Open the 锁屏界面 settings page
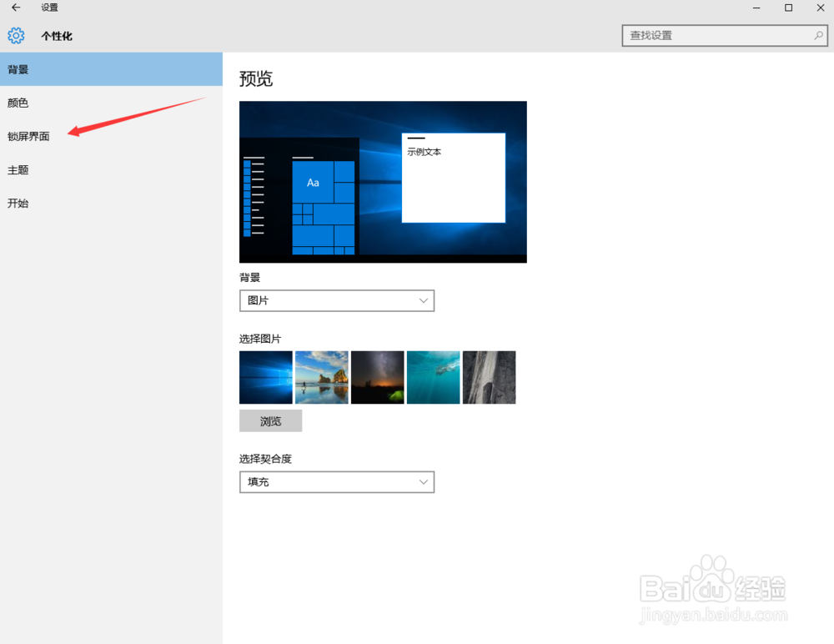834x644 pixels. (111, 136)
